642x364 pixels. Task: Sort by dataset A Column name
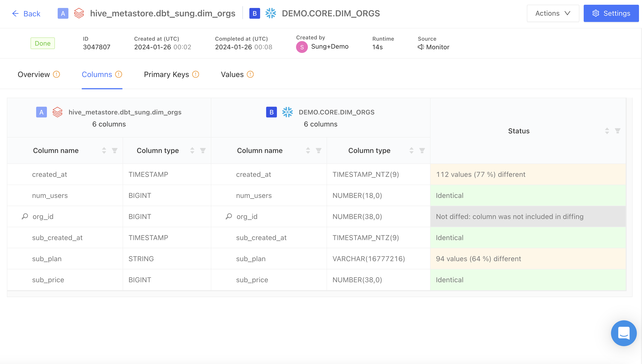[x=104, y=151]
